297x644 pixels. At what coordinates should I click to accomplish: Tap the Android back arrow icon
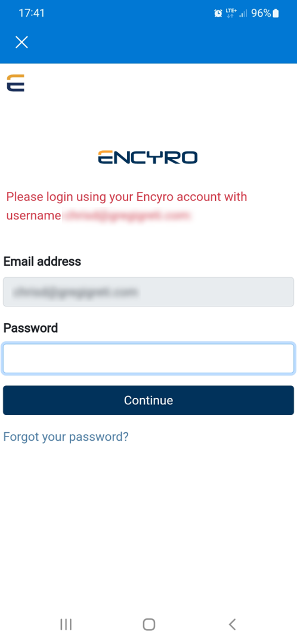pos(232,625)
